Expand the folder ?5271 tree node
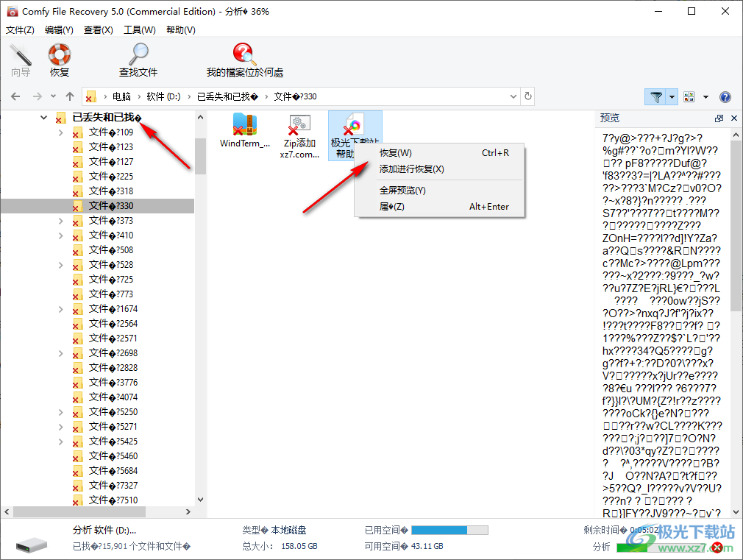The height and width of the screenshot is (560, 743). (60, 426)
